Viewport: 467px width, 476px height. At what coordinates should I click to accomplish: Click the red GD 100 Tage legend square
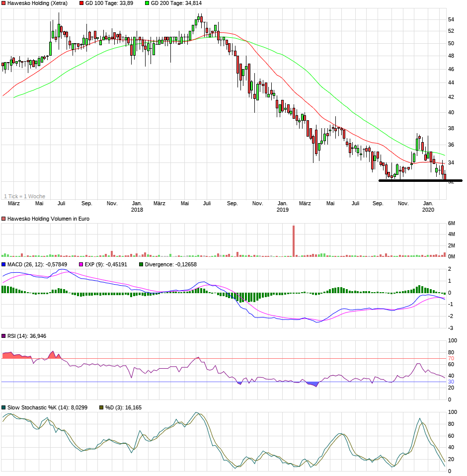[x=81, y=3]
